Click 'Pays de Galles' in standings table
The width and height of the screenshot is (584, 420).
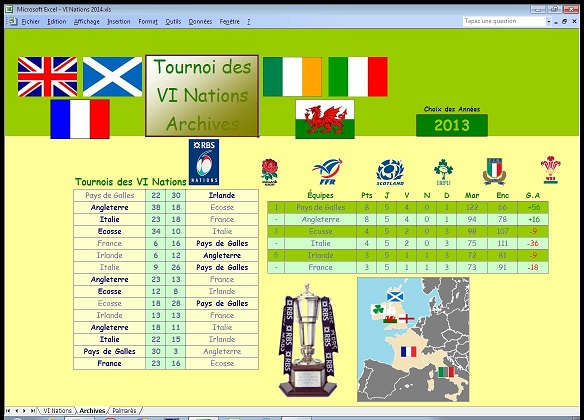321,207
